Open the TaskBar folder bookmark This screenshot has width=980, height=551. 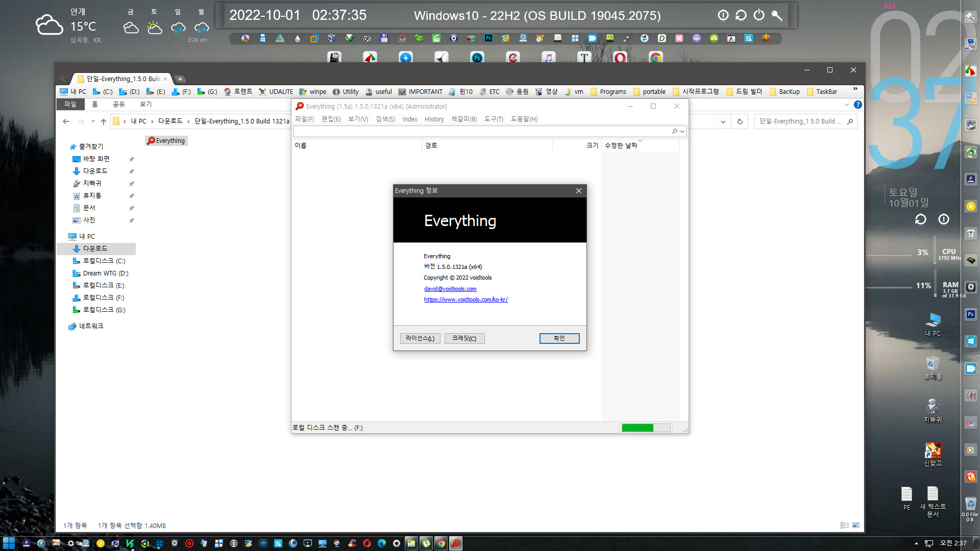(x=822, y=92)
